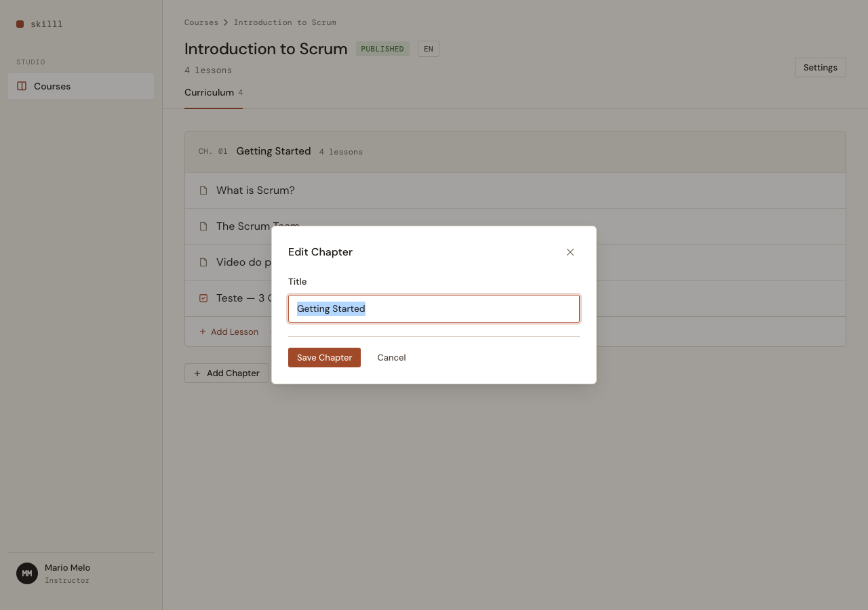Open the What is Scrum? lesson

point(515,190)
